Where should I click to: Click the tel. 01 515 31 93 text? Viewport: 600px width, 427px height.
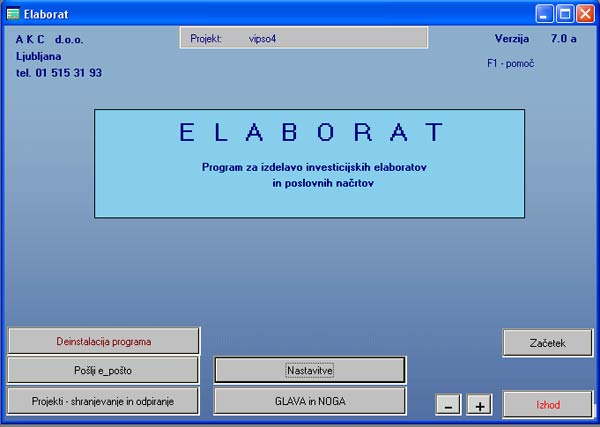59,73
